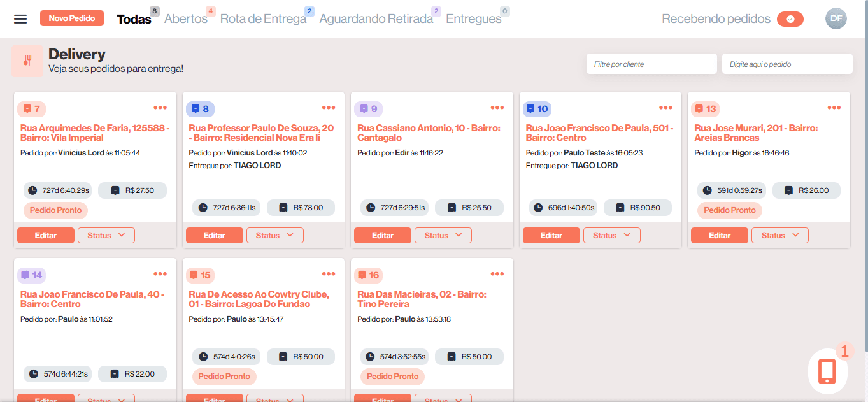Screen dimensions: 868x402
Task: Open three-dots menu on order 10
Action: tap(665, 108)
